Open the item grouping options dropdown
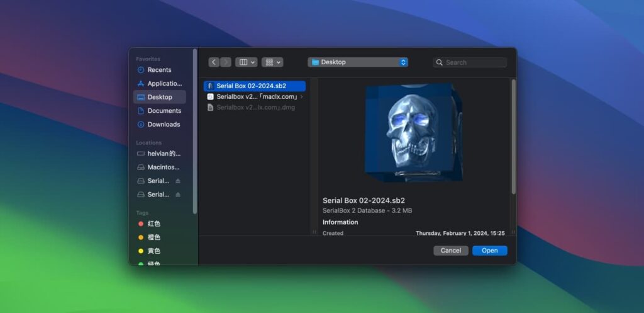The height and width of the screenshot is (313, 644). pos(272,62)
